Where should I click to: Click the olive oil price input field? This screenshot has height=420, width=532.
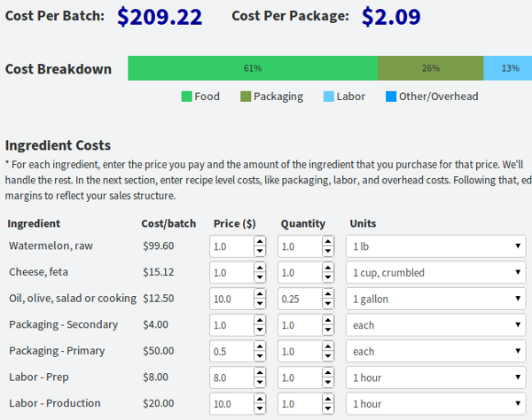pos(231,299)
